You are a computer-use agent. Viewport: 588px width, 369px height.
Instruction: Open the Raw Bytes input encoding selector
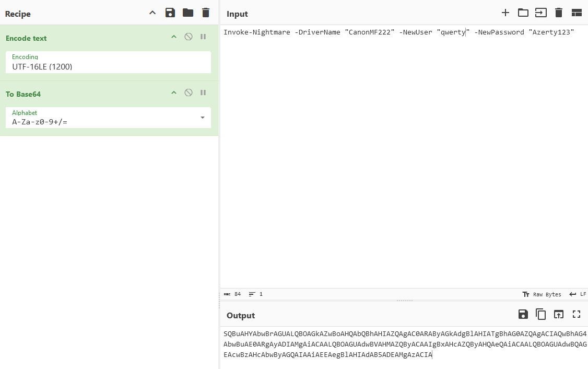tap(542, 294)
